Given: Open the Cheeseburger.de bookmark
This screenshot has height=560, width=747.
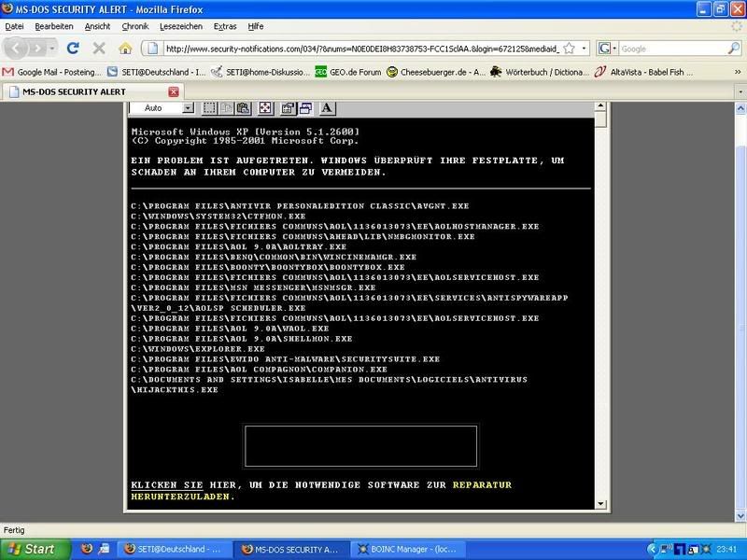Looking at the screenshot, I should coord(436,72).
